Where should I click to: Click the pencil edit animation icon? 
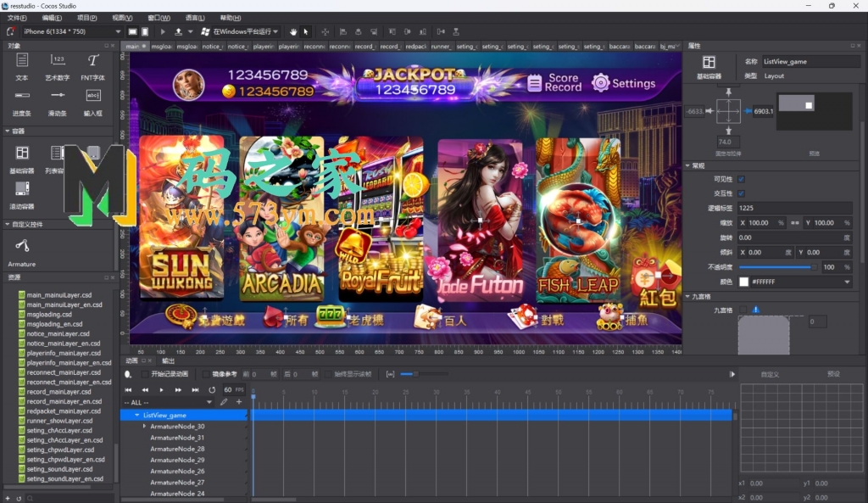tap(224, 402)
